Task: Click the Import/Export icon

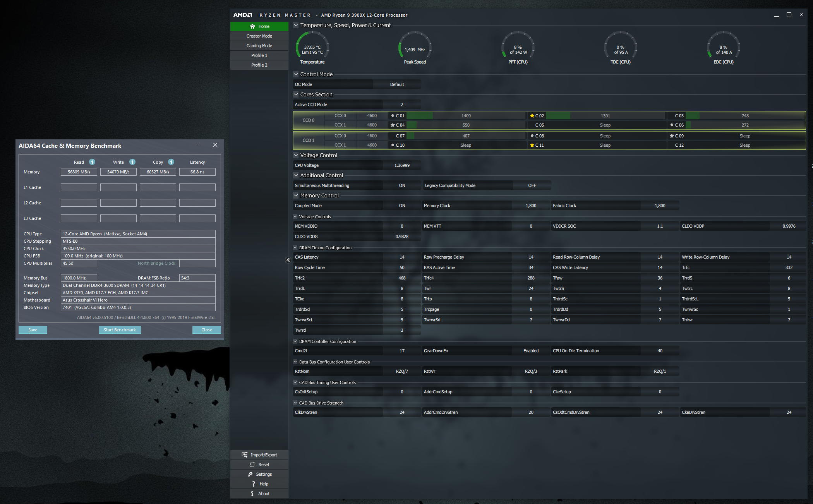Action: 245,455
